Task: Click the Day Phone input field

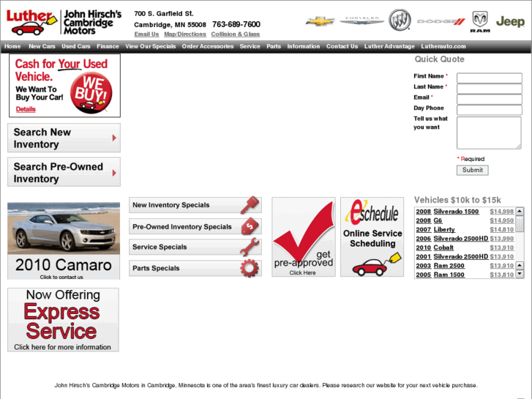Action: pyautogui.click(x=490, y=110)
